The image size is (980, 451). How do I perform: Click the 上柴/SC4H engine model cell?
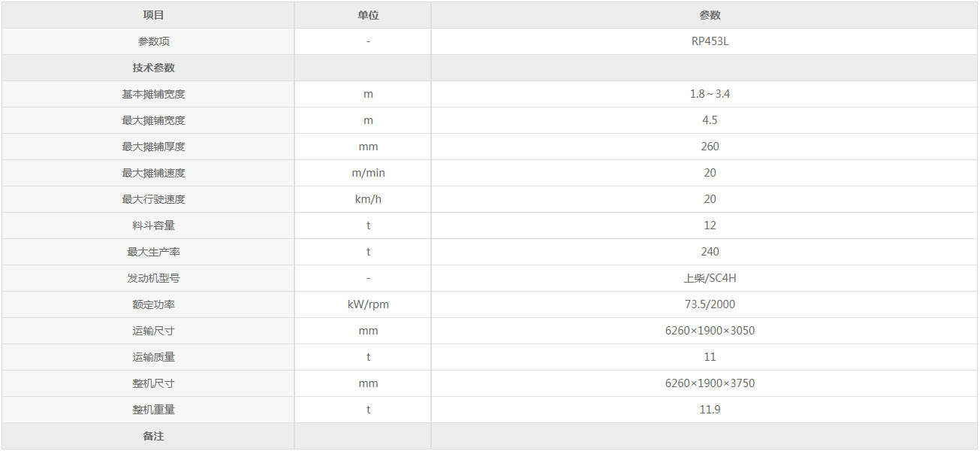(710, 278)
